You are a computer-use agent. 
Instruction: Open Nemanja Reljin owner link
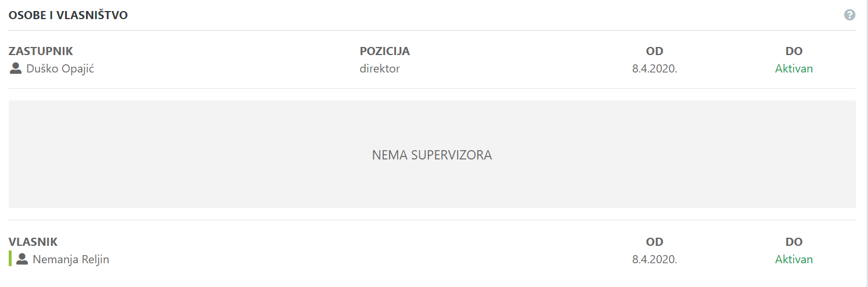pyautogui.click(x=71, y=260)
